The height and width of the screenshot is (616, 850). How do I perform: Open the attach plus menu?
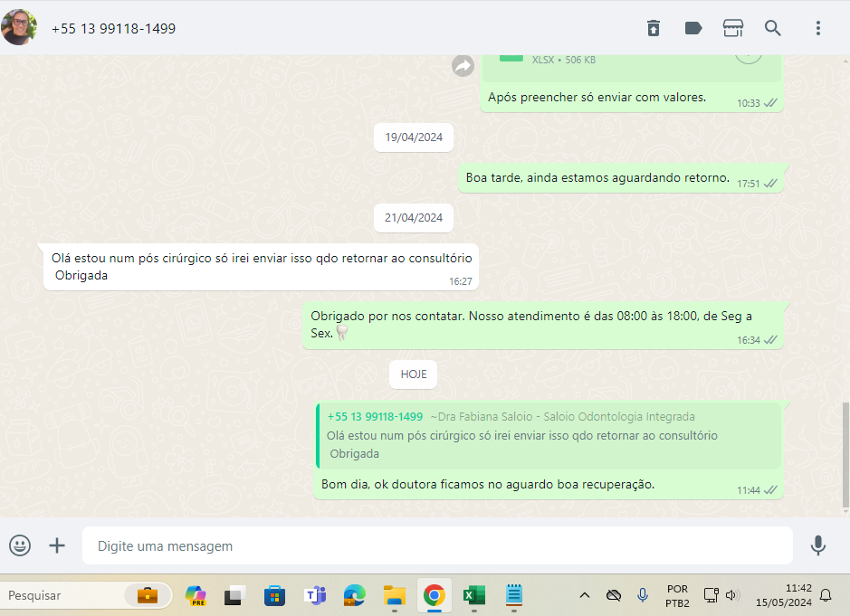[x=57, y=545]
